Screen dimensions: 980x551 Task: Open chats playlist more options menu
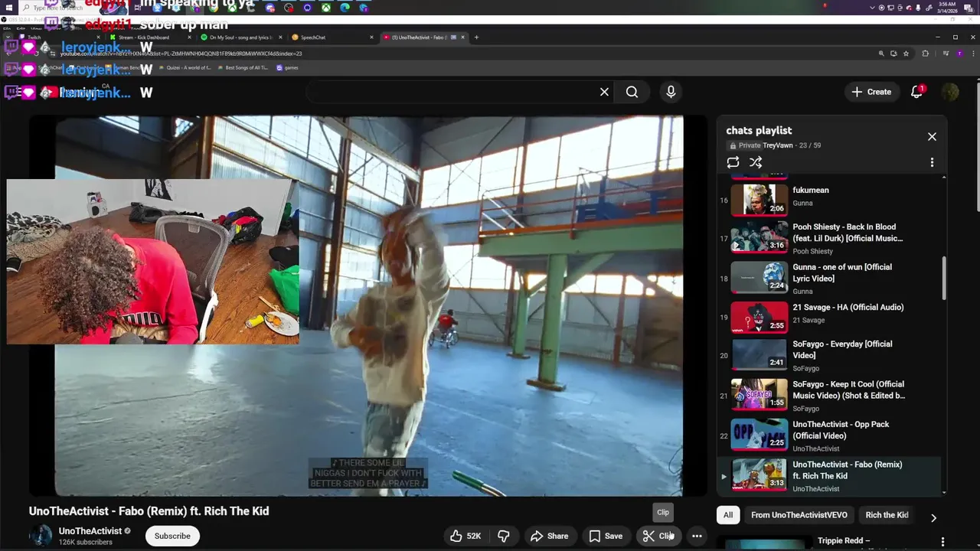(x=932, y=162)
